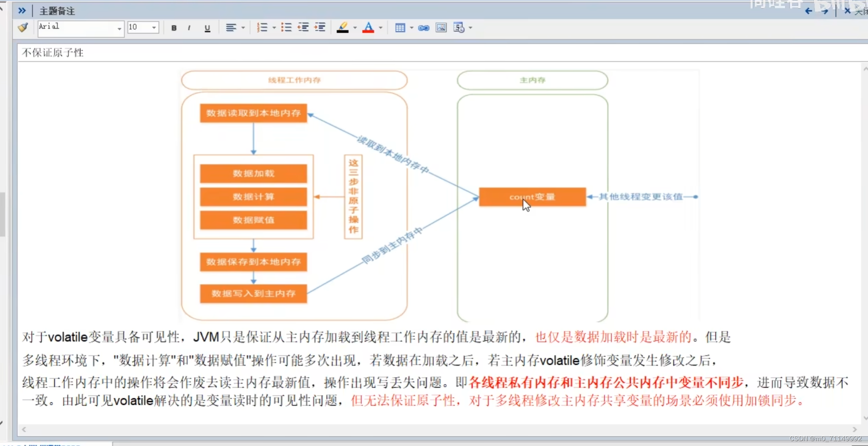Toggle underline formatting

point(207,28)
